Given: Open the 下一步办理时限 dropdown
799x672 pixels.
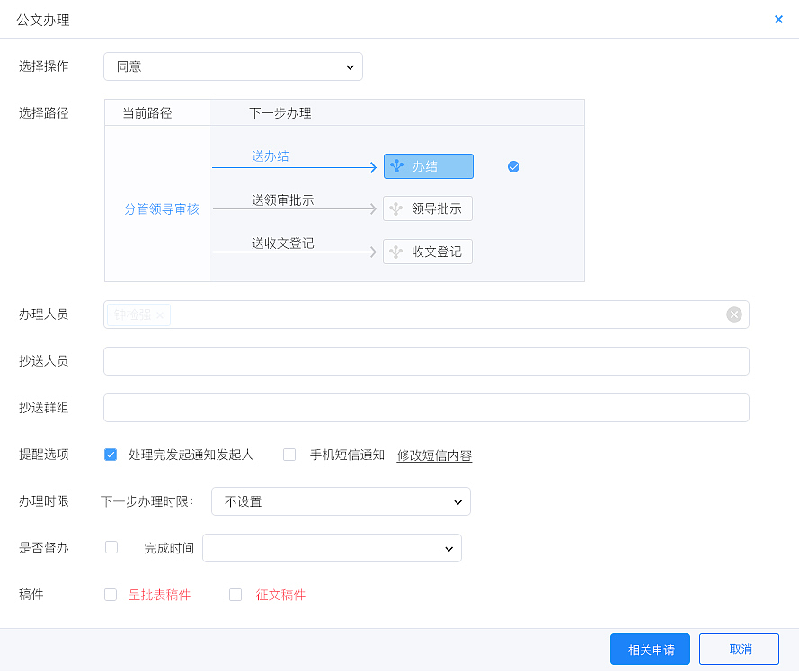Looking at the screenshot, I should (x=341, y=501).
